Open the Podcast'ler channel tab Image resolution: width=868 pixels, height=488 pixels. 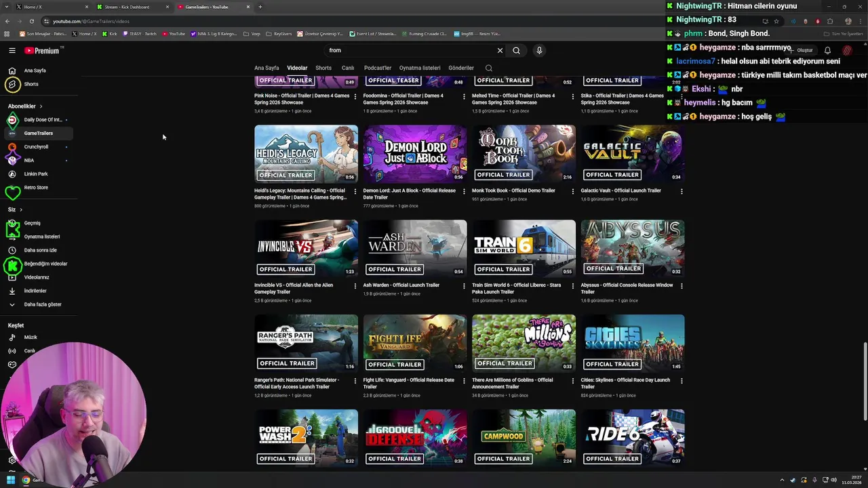click(x=378, y=68)
